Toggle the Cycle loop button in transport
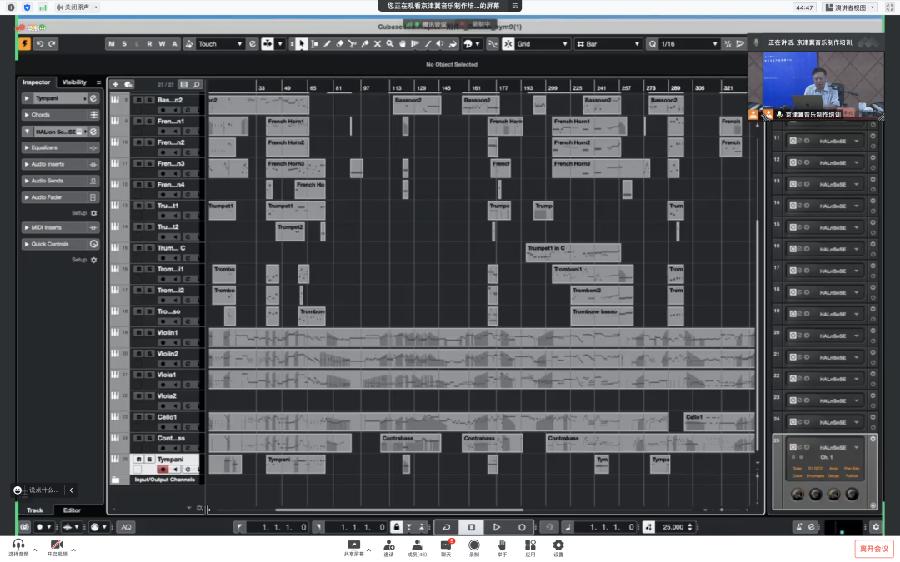900x562 pixels. click(x=446, y=526)
